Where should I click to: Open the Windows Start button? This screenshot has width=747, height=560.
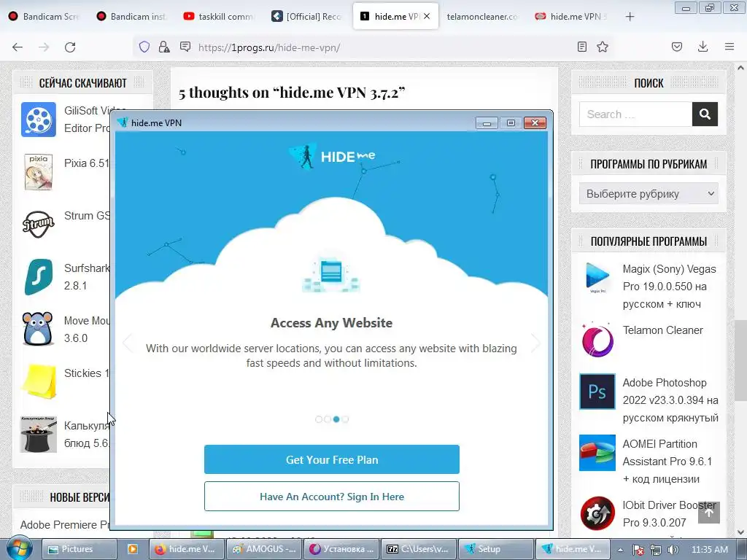pyautogui.click(x=19, y=548)
